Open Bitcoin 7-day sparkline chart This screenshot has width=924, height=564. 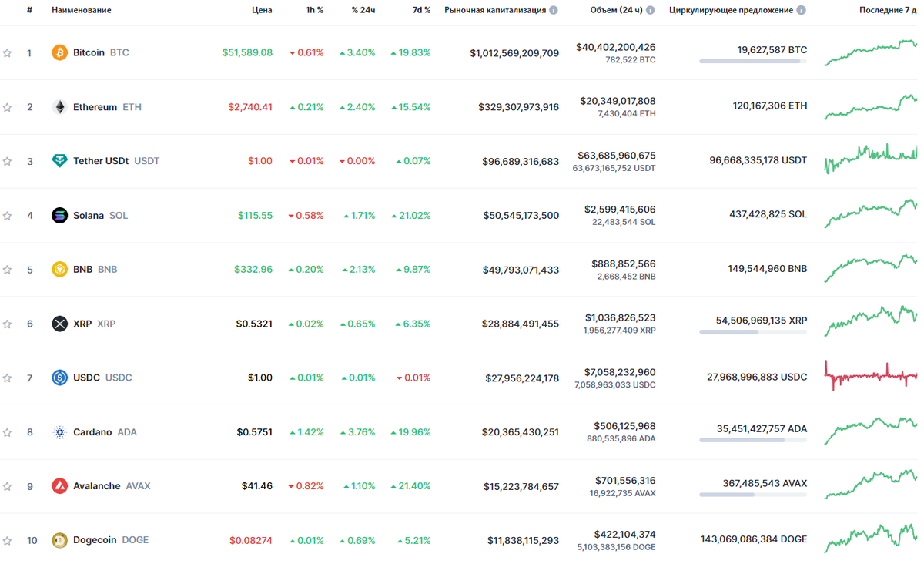[x=871, y=52]
